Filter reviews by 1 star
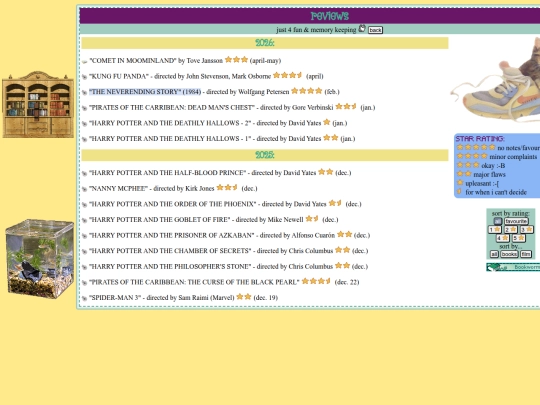The width and height of the screenshot is (540, 405). 495,229
